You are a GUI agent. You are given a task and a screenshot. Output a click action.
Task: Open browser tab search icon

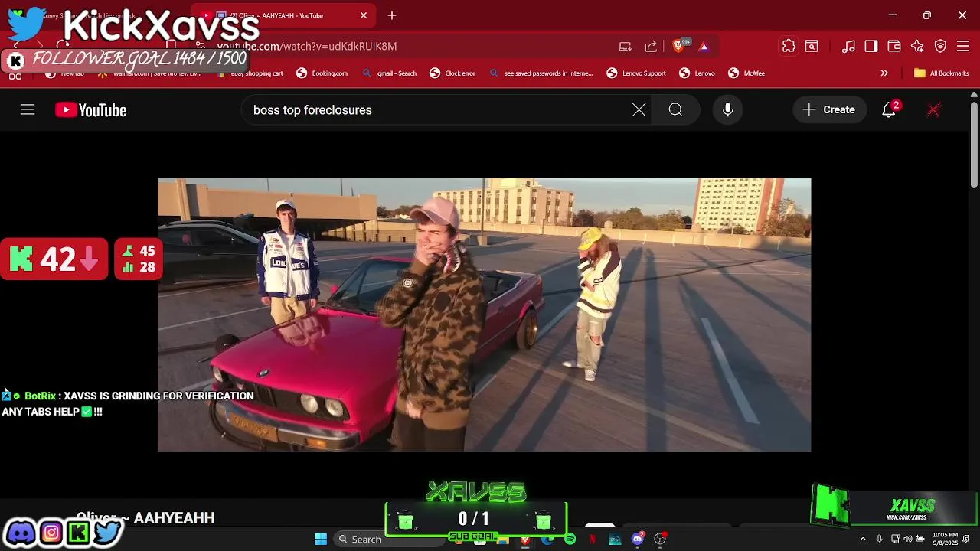tap(812, 46)
